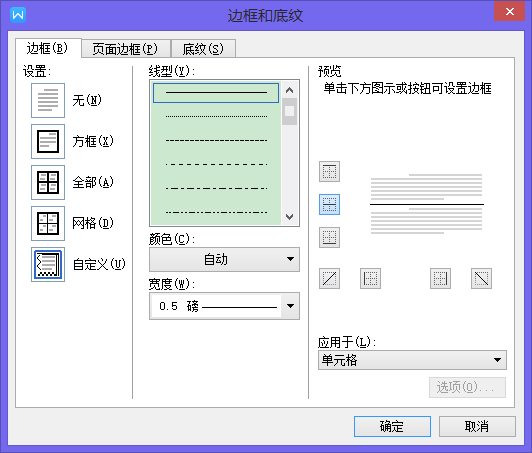The image size is (532, 453).
Task: Select the 方框(X) box border icon
Action: click(x=48, y=141)
